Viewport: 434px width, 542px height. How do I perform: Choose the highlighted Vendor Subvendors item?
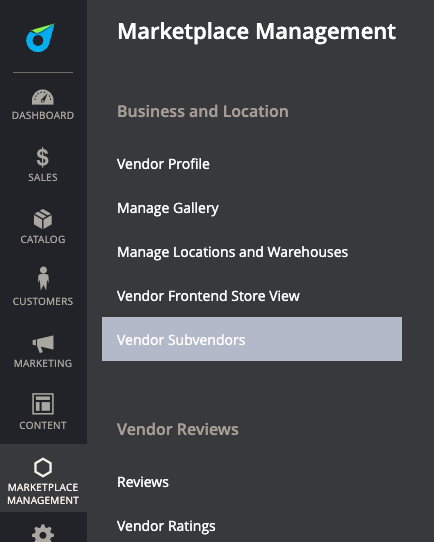[252, 339]
